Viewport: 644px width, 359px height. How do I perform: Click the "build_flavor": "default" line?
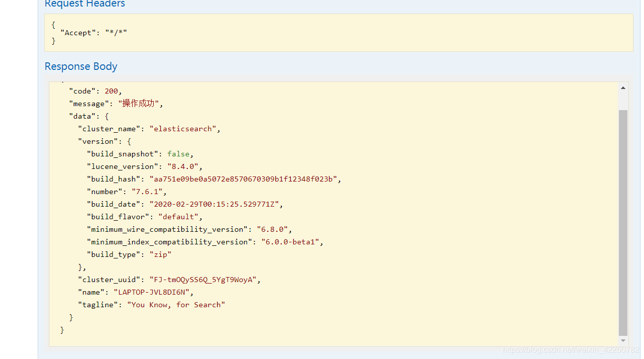145,217
